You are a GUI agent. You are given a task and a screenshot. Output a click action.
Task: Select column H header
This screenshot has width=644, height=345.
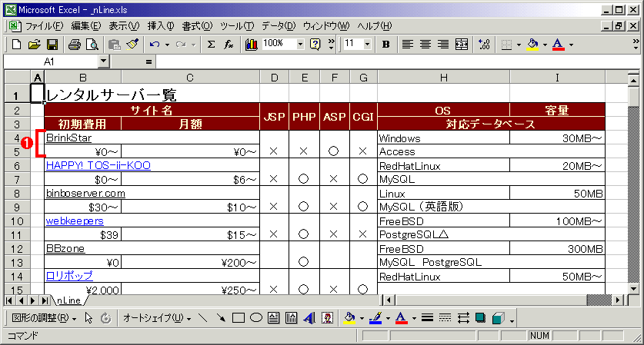[x=444, y=78]
